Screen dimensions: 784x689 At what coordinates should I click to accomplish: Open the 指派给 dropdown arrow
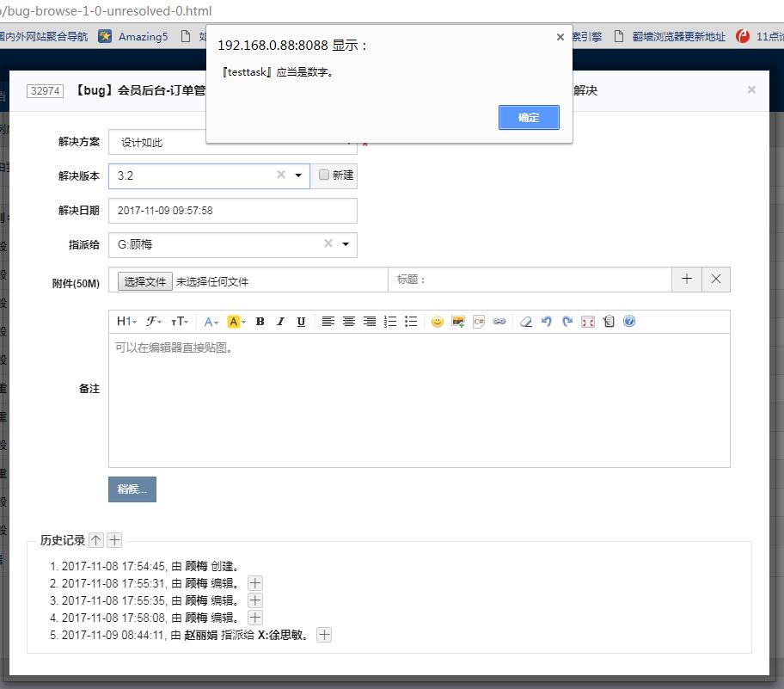[346, 244]
